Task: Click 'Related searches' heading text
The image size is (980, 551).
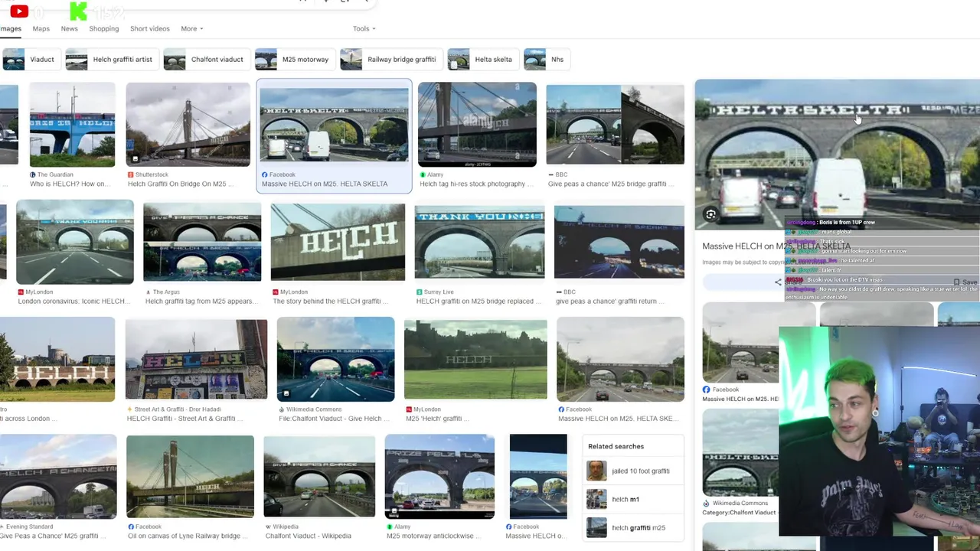Action: [616, 446]
